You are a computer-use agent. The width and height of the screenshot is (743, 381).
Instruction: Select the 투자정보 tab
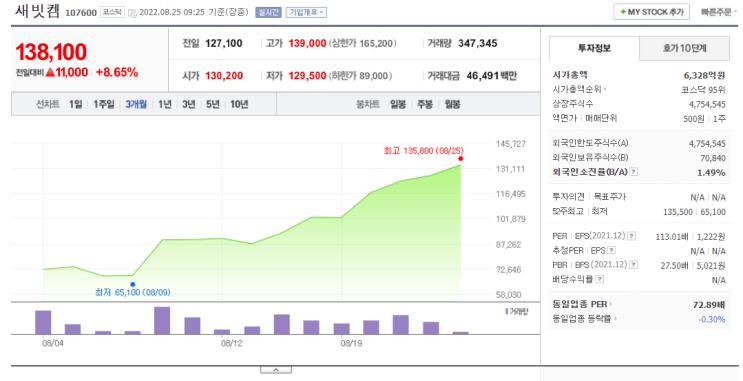[594, 48]
